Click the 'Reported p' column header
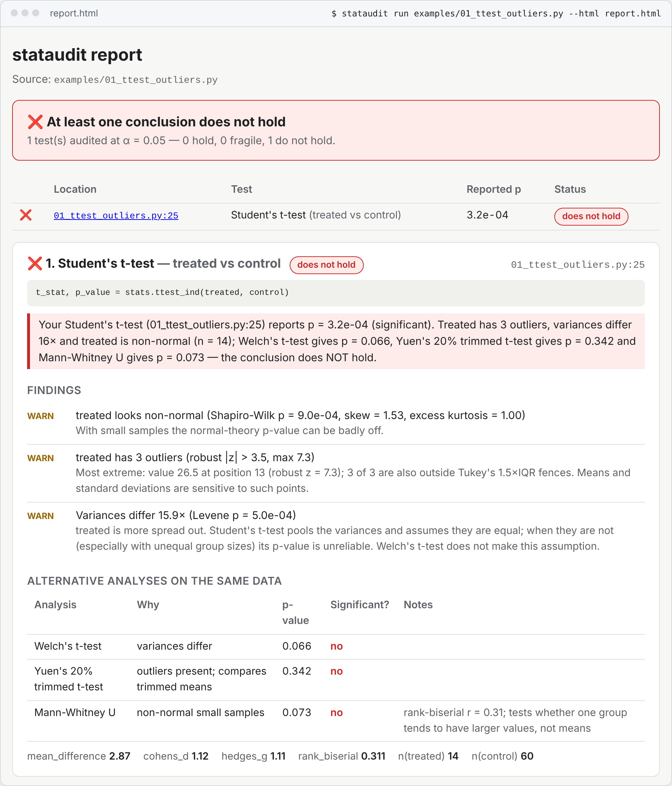Viewport: 672px width, 786px height. 494,189
